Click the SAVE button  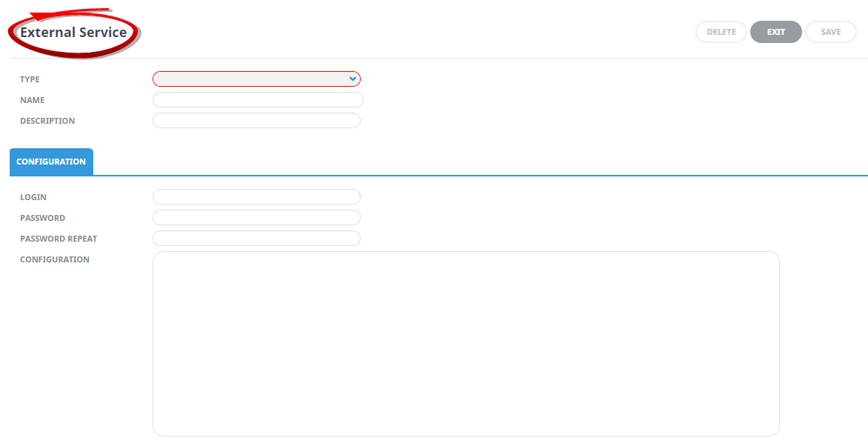coord(830,32)
